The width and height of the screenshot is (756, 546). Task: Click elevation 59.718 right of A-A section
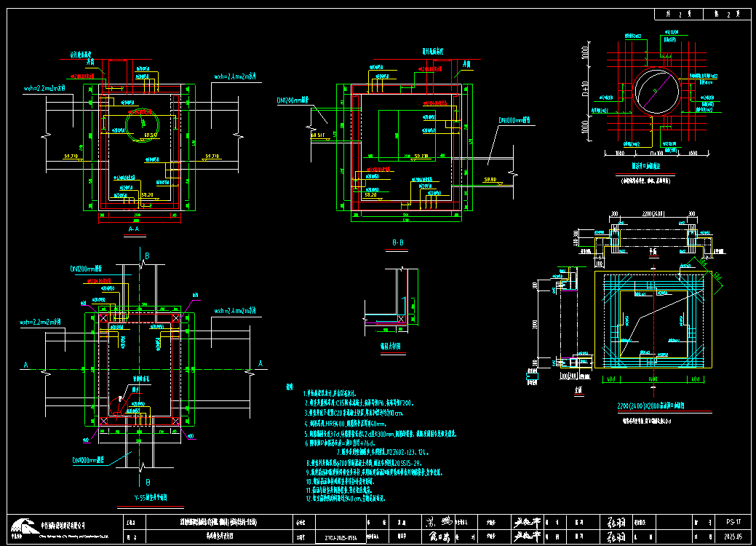[212, 157]
